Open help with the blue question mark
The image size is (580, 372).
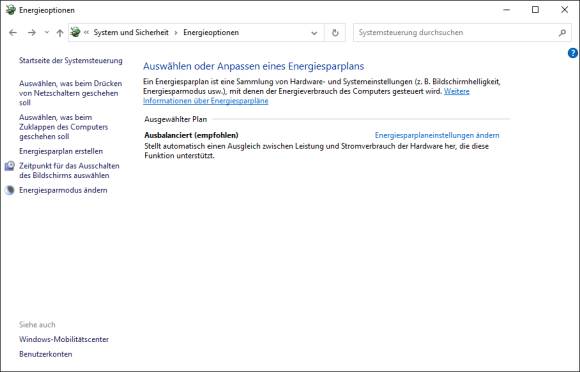[x=573, y=53]
